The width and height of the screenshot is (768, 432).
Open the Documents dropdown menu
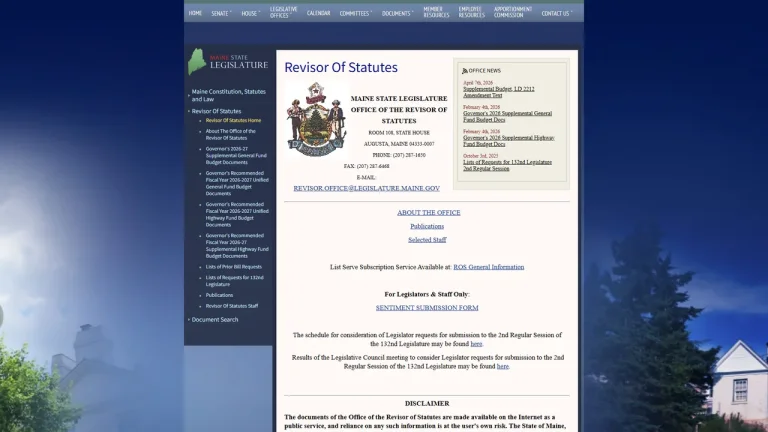(398, 13)
